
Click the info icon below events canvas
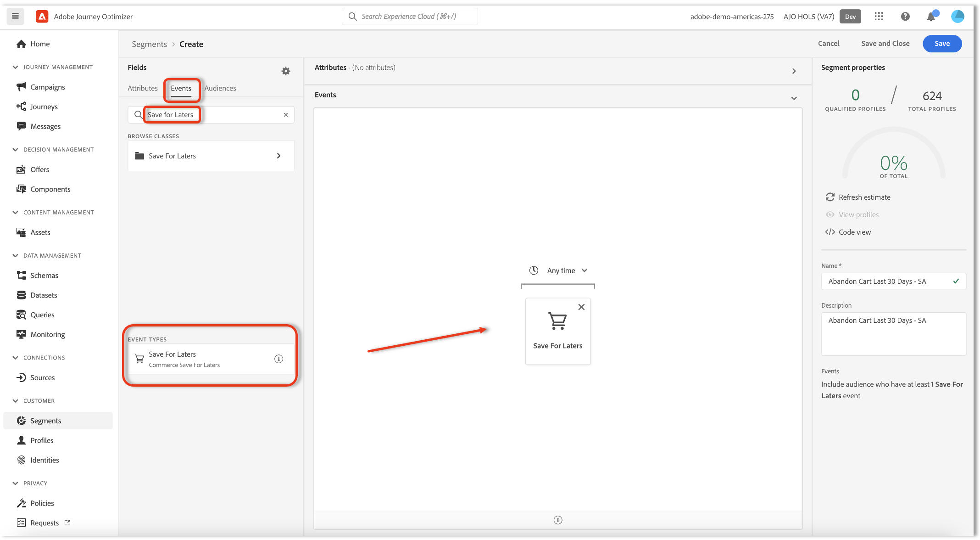[558, 520]
